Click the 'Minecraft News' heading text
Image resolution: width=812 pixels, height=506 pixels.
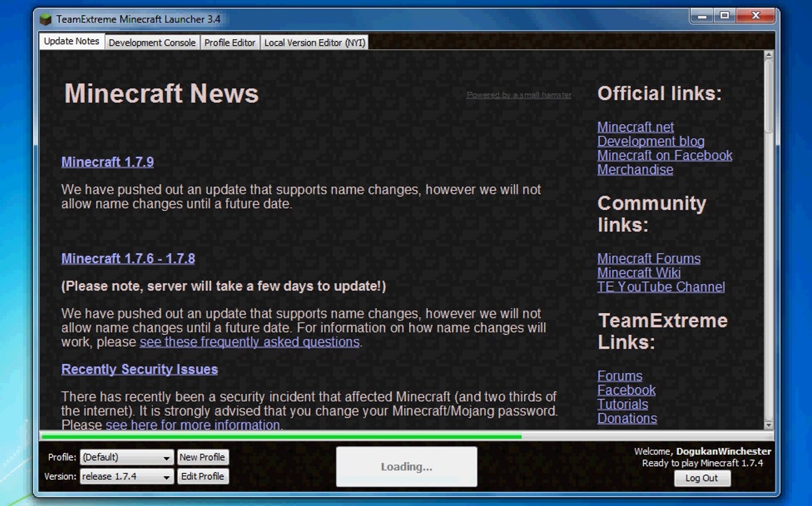click(161, 93)
